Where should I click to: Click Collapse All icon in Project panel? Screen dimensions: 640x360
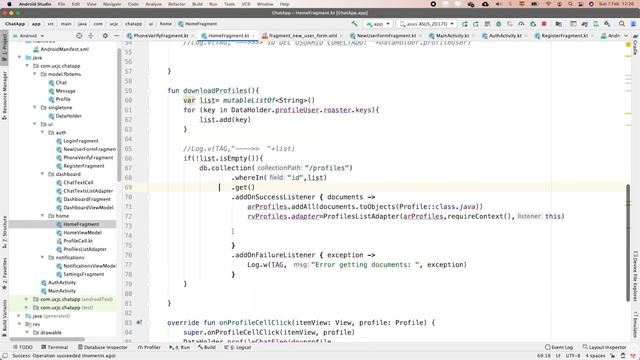(91, 36)
